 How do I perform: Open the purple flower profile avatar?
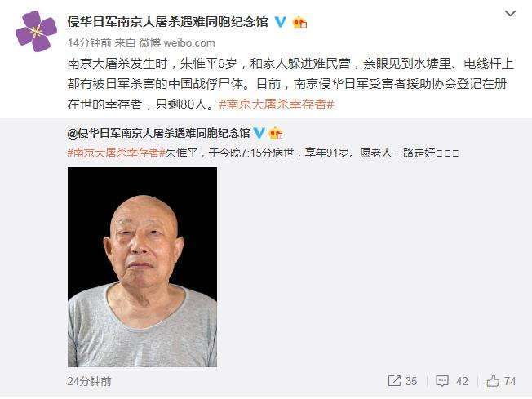[36, 32]
